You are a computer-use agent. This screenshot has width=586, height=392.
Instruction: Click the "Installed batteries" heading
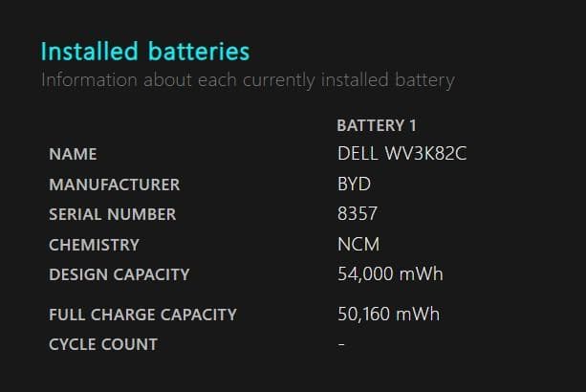[x=144, y=52]
